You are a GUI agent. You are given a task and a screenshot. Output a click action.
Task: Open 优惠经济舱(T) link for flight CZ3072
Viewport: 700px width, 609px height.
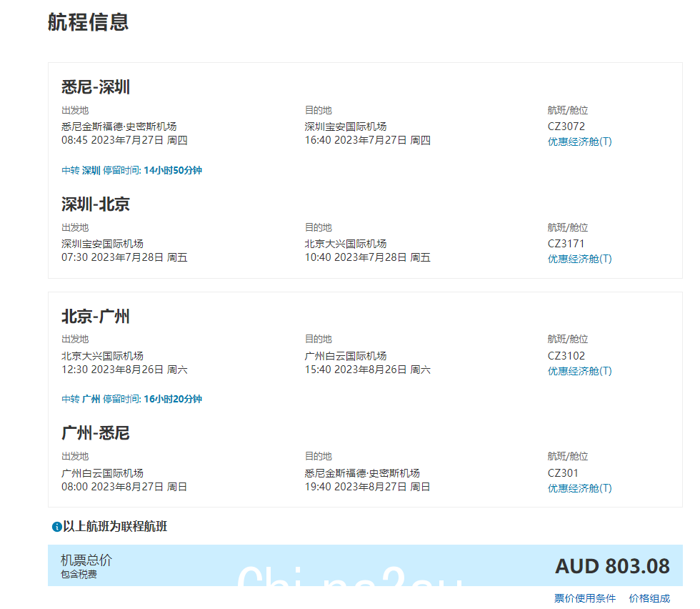579,142
